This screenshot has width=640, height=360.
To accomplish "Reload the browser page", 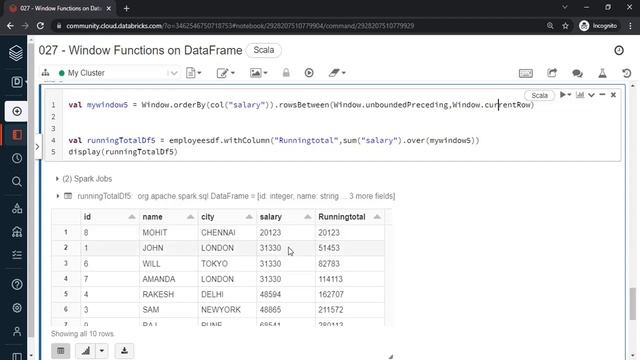I will pyautogui.click(x=40, y=26).
